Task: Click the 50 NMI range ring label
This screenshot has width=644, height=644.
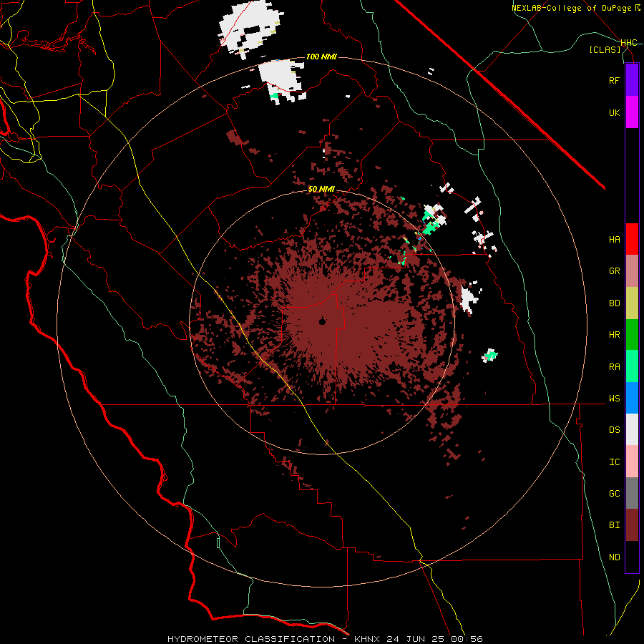Action: (321, 189)
